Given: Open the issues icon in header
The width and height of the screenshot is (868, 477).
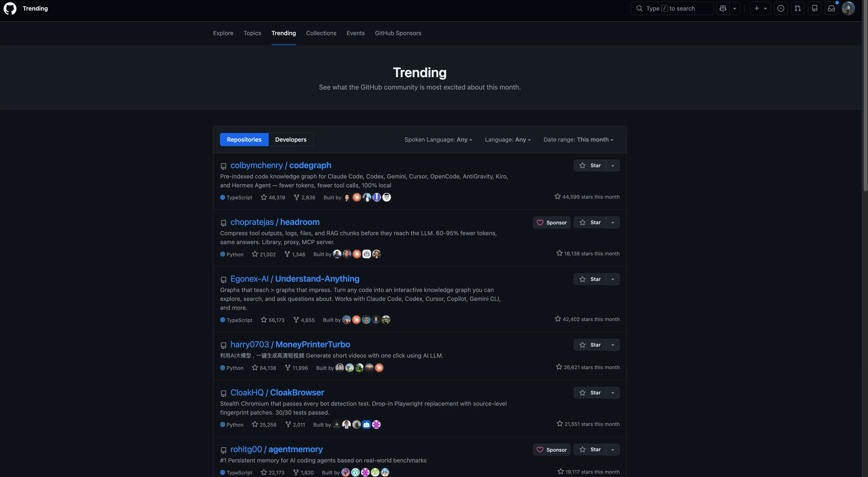Looking at the screenshot, I should 781,8.
